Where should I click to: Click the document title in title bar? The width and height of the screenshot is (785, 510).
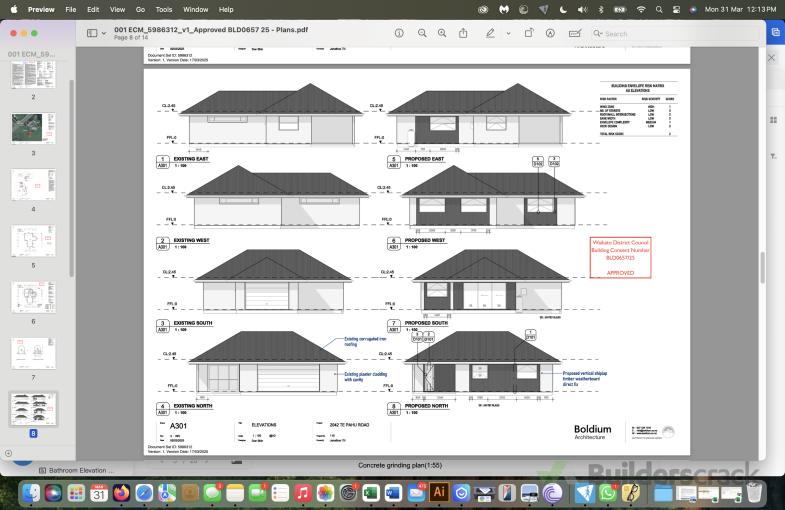pyautogui.click(x=211, y=29)
